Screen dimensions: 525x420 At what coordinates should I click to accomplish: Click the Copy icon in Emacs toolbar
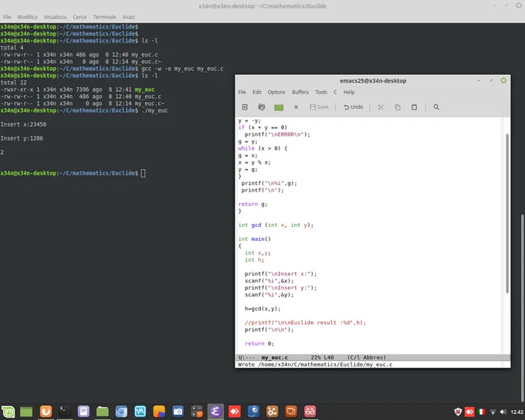coord(398,107)
